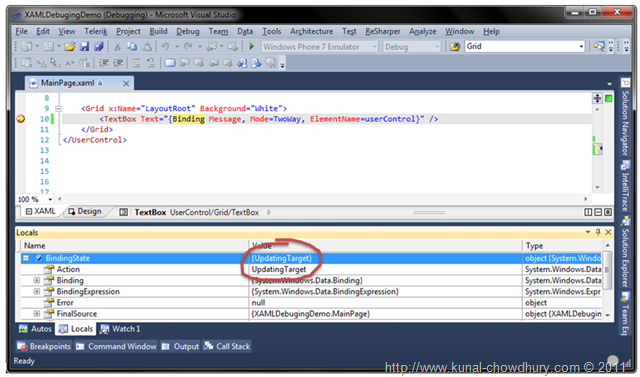This screenshot has width=640, height=377.
Task: Click the Find toolbar icon next to the Grid box
Action: click(599, 47)
